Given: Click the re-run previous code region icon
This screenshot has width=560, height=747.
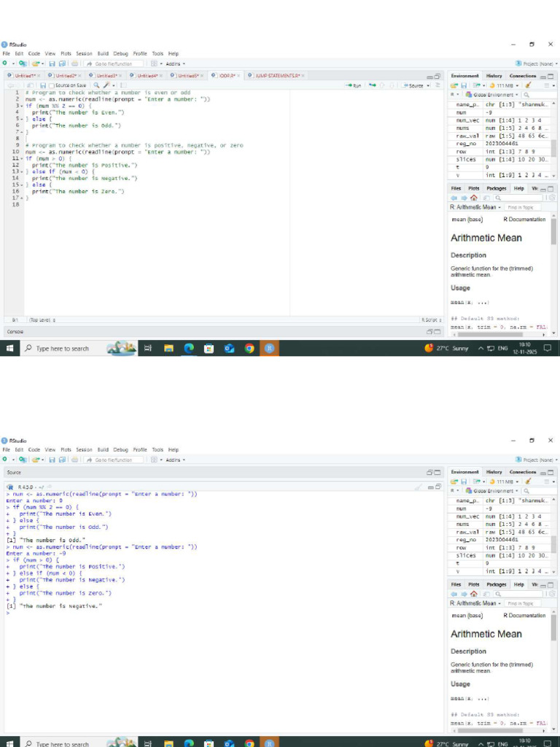Looking at the screenshot, I should pos(373,85).
